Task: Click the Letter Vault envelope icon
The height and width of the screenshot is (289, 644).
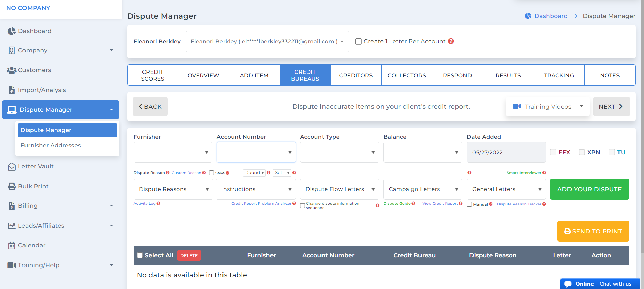Action: (12, 166)
